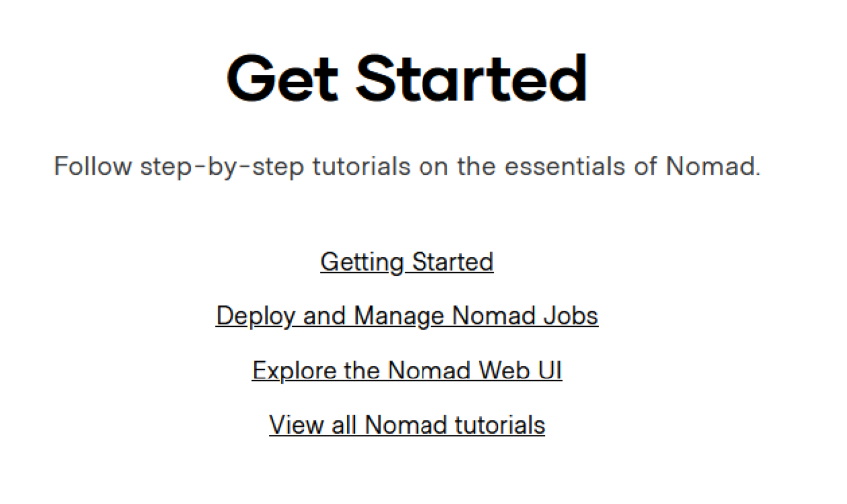This screenshot has height=504, width=847.
Task: Open the Getting Started tutorial link
Action: click(407, 262)
